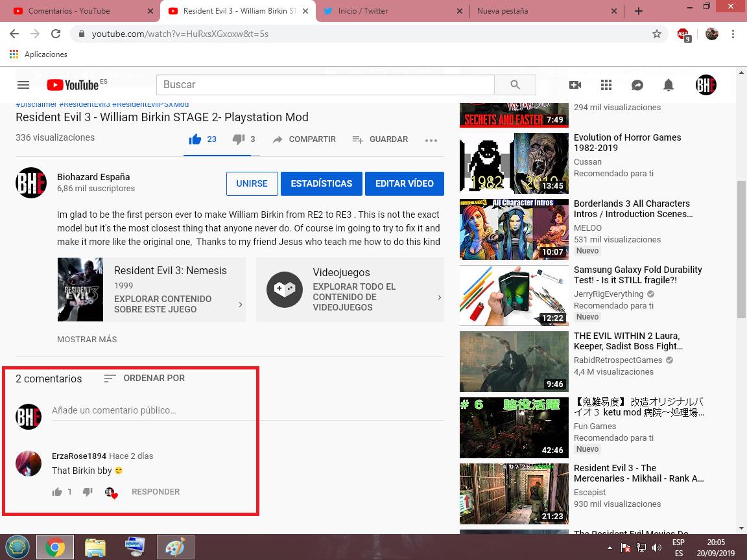Bookmark this page with the star
The width and height of the screenshot is (747, 560).
click(x=656, y=34)
